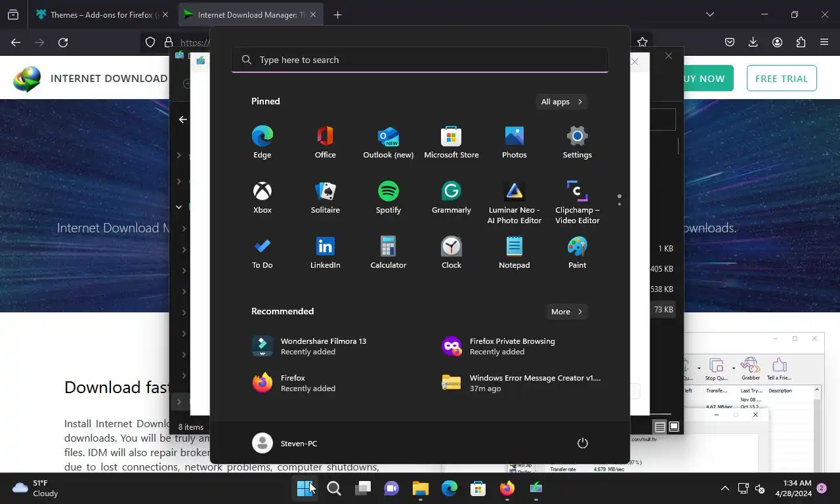Click the Windows Start button on taskbar

click(x=305, y=488)
